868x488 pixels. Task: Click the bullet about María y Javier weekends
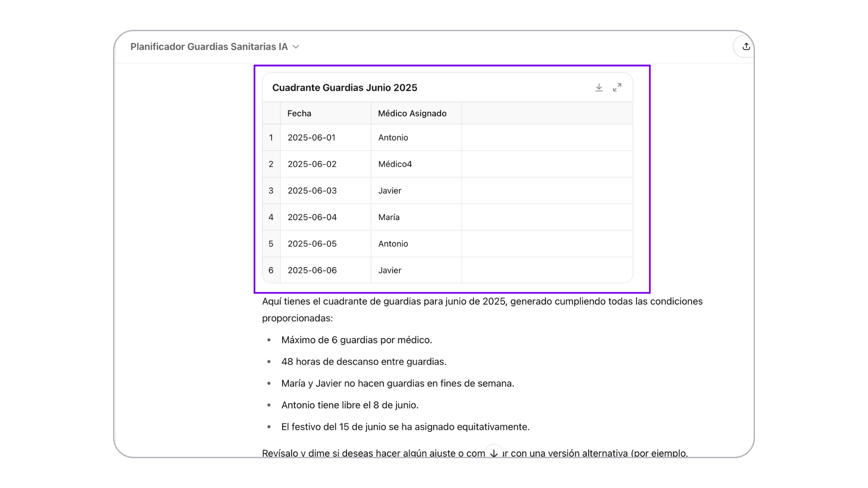click(x=398, y=383)
